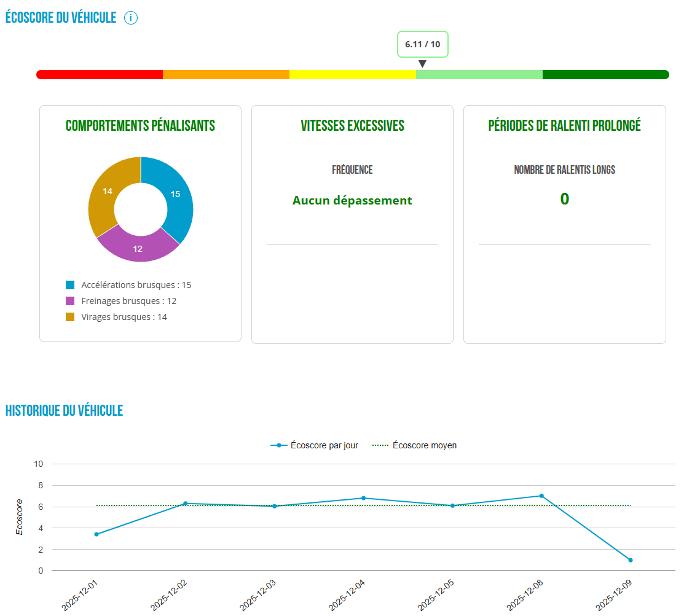This screenshot has height=616, width=700.
Task: Click the 6.11 / 10 score marker
Action: [x=423, y=45]
